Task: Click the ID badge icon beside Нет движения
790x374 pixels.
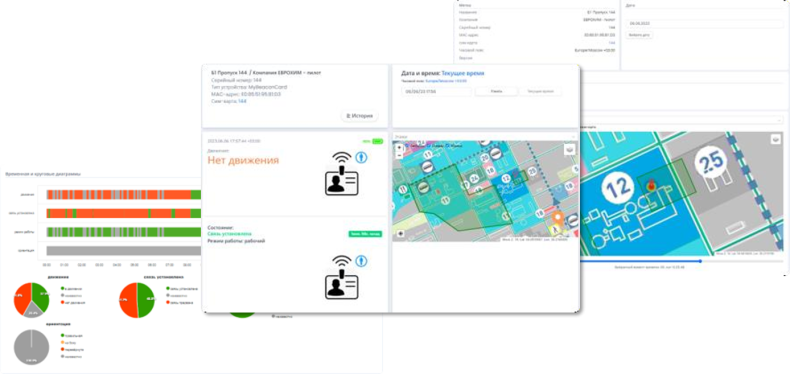Action: click(x=341, y=174)
